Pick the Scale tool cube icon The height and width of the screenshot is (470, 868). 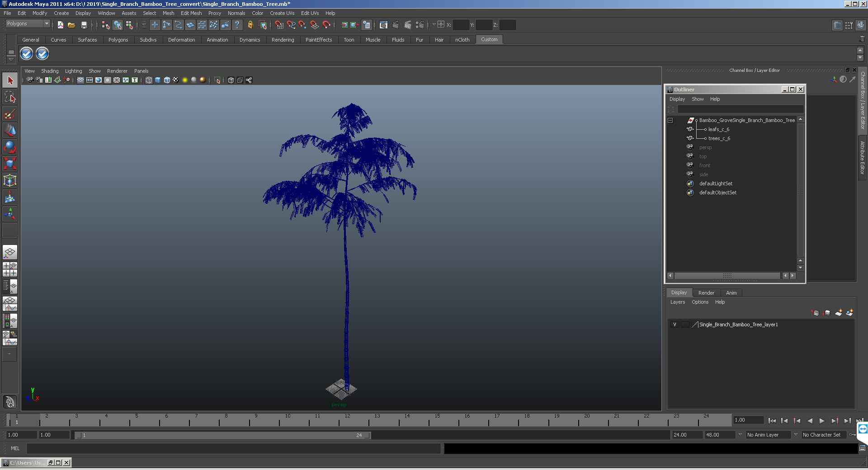[x=10, y=164]
